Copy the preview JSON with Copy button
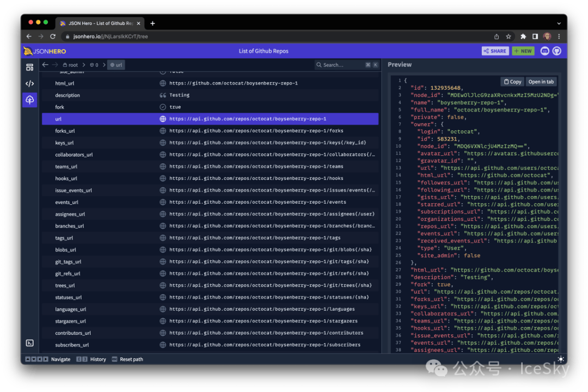588x392 pixels. (x=512, y=82)
